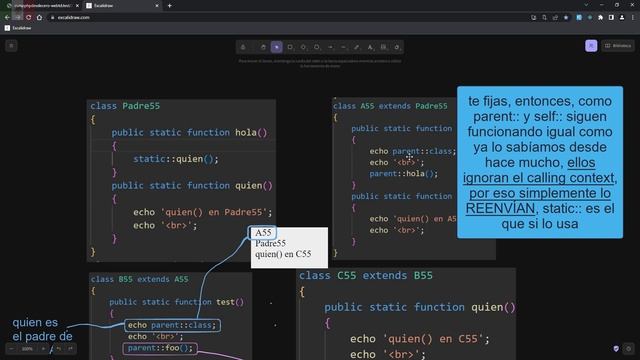The image size is (640, 360).
Task: Click the first blue extension icon
Action: tap(579, 18)
